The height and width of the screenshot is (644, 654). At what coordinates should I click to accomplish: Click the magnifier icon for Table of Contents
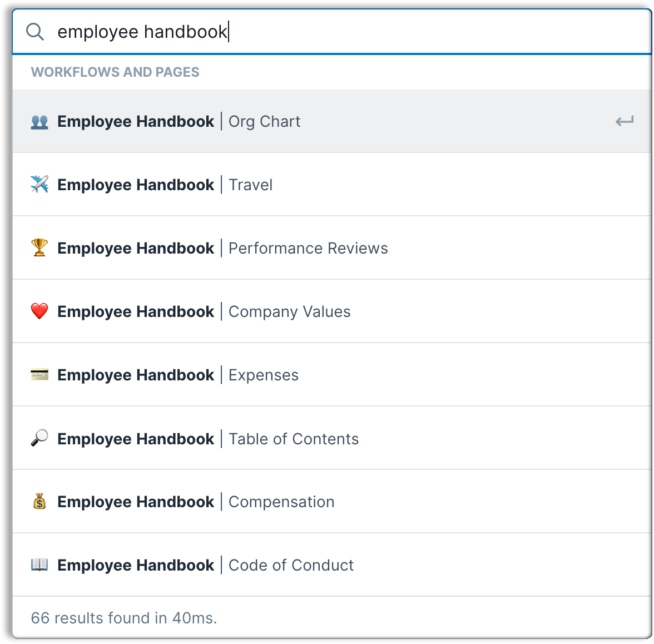coord(39,439)
